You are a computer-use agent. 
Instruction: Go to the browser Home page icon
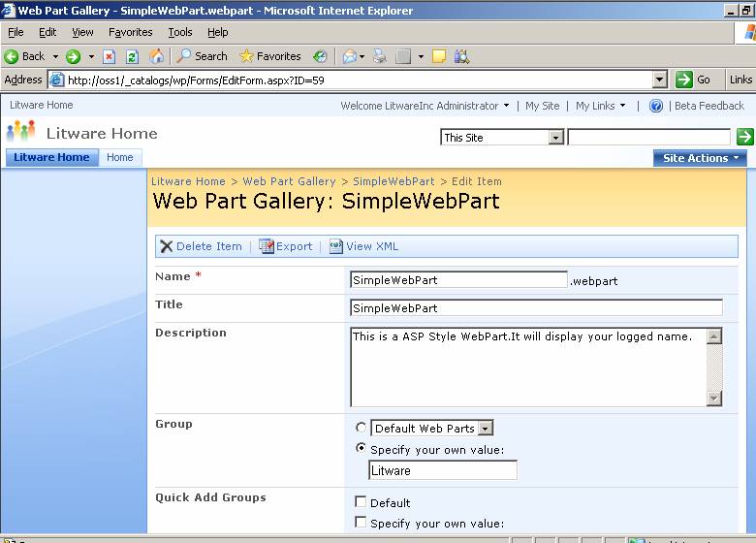tap(156, 56)
